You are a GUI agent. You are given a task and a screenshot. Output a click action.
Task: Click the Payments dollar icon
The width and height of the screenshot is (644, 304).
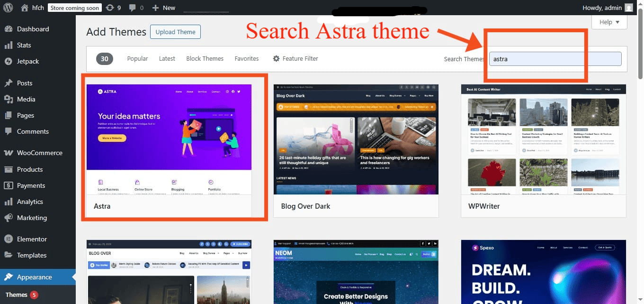[x=9, y=185]
